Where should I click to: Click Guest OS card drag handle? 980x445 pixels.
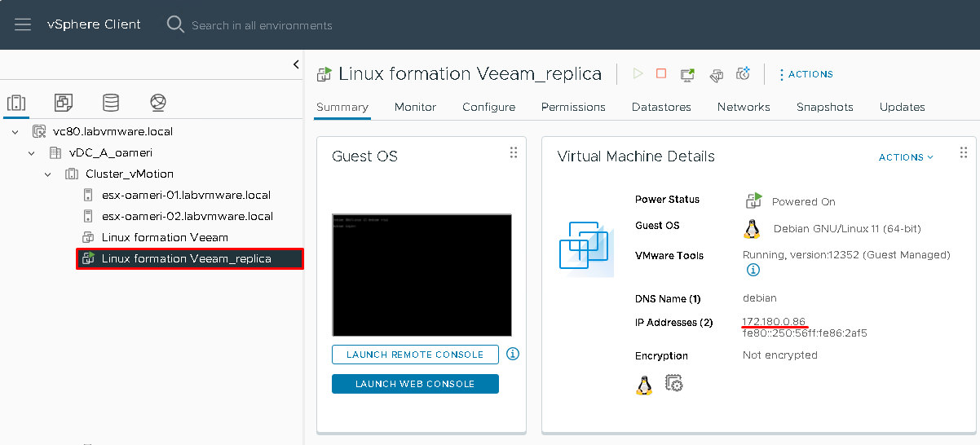(514, 152)
